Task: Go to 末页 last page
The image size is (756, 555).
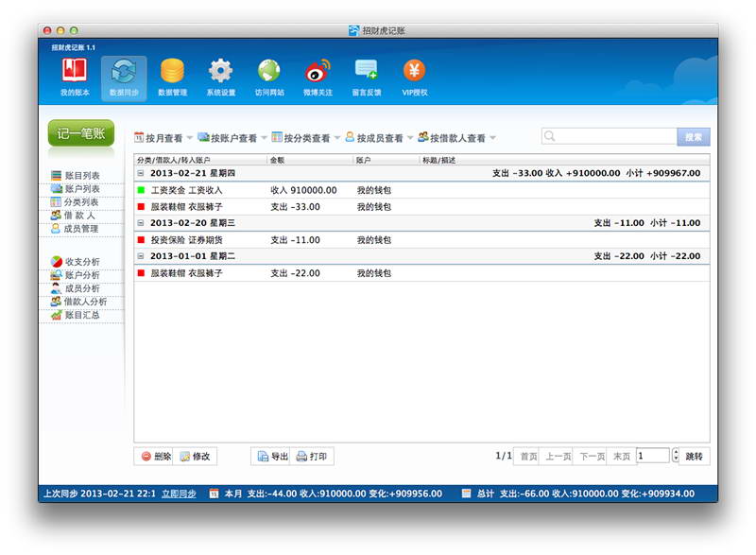Action: coord(622,456)
